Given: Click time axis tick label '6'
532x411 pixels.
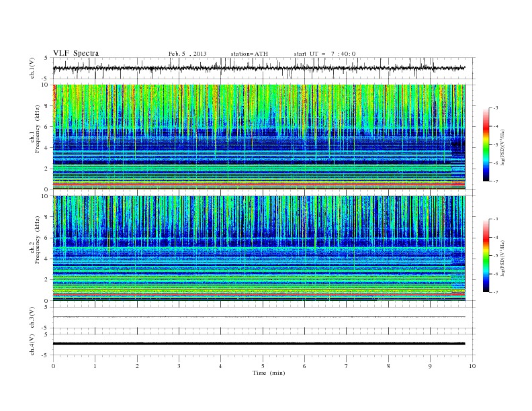Looking at the screenshot, I should (x=304, y=366).
